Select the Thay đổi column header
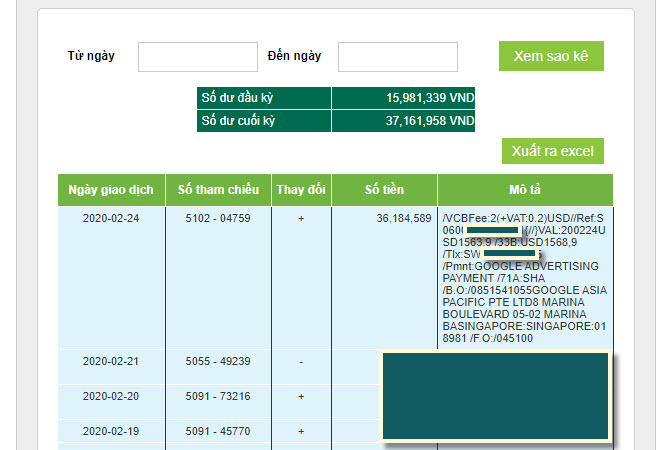 pyautogui.click(x=301, y=190)
